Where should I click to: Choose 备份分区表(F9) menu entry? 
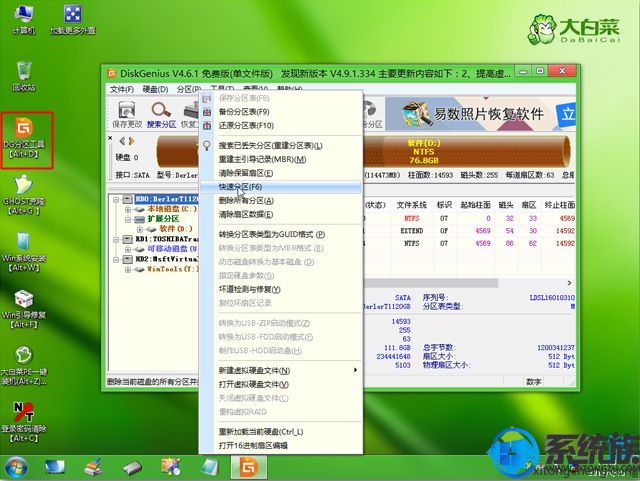(281, 112)
